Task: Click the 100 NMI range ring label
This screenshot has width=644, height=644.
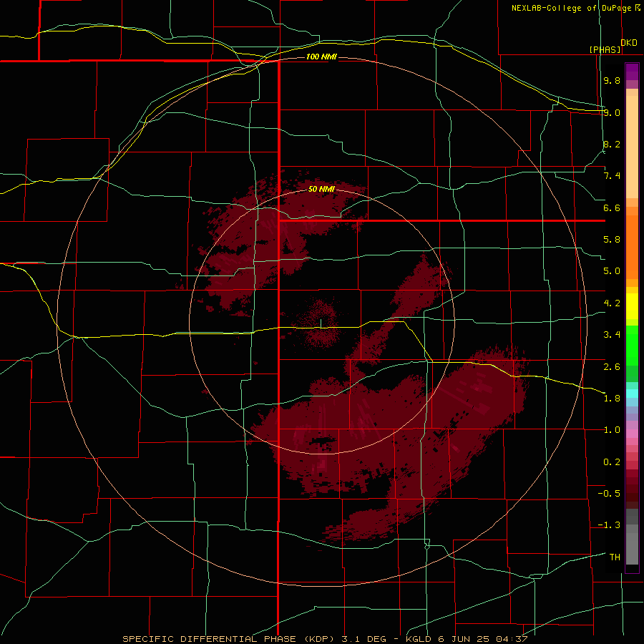Action: click(321, 57)
